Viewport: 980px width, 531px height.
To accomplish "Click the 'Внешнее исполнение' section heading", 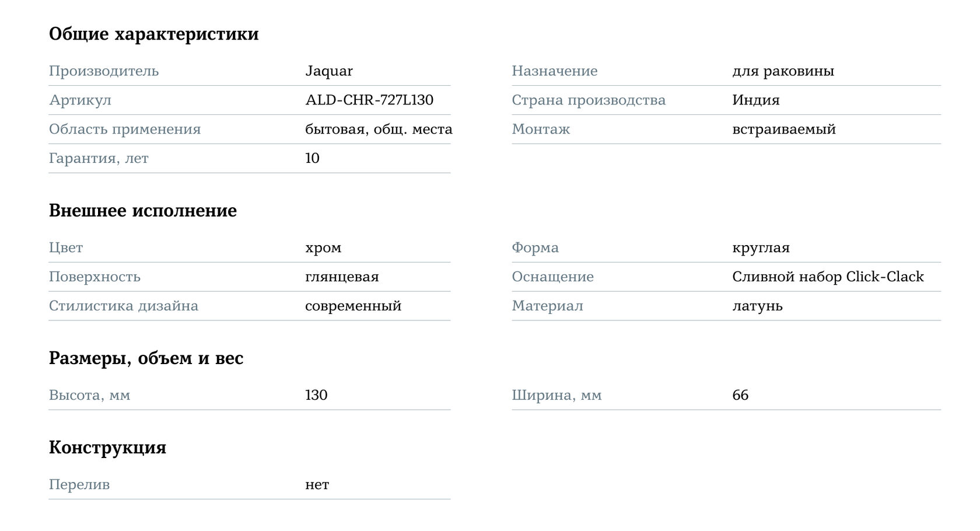I will point(142,211).
